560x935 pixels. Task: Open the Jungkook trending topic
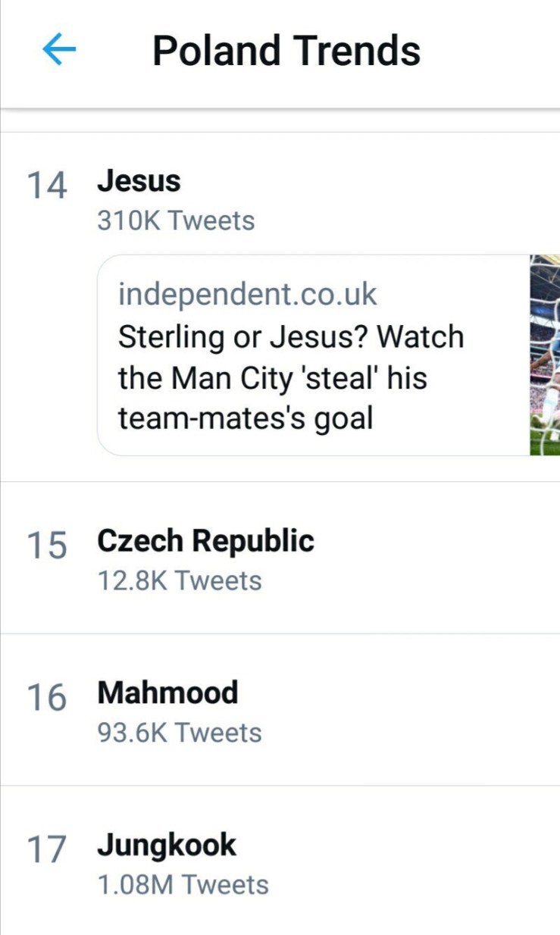(x=167, y=845)
